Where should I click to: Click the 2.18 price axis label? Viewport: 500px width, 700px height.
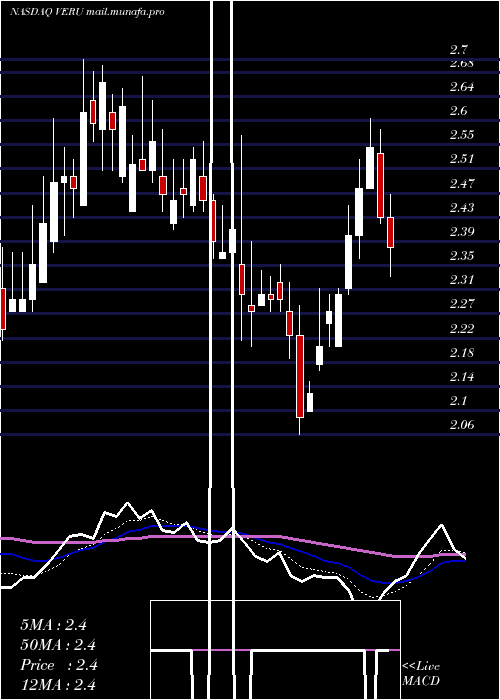click(462, 353)
